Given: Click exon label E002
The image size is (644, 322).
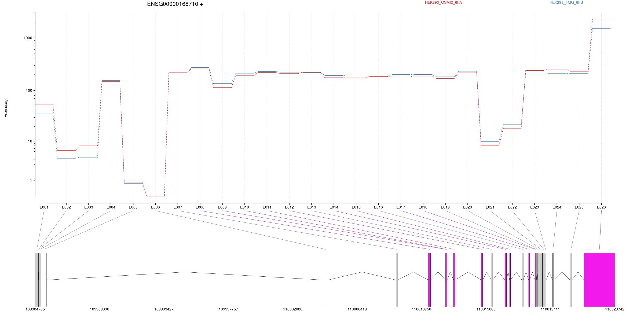Looking at the screenshot, I should pyautogui.click(x=66, y=207).
